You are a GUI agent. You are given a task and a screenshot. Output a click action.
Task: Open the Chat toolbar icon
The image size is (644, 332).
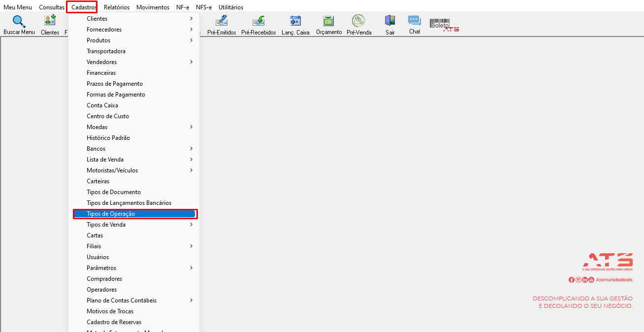point(415,21)
